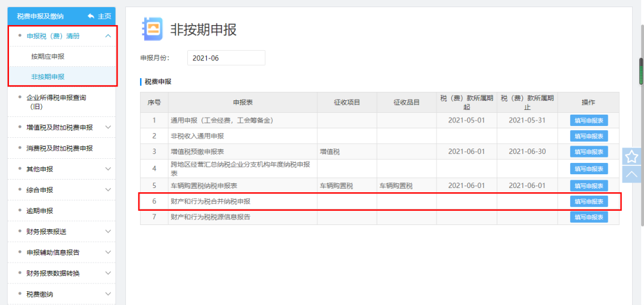This screenshot has height=305, width=644.
Task: Expand the 综合申报 menu
Action: click(108, 190)
